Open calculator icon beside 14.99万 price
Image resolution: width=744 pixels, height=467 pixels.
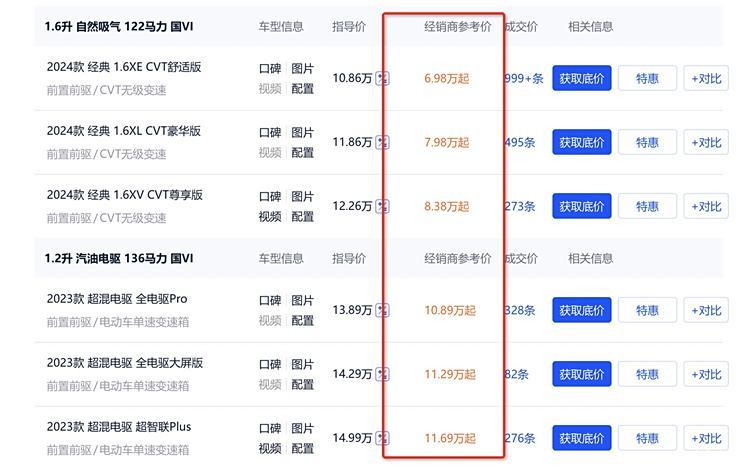[x=382, y=438]
